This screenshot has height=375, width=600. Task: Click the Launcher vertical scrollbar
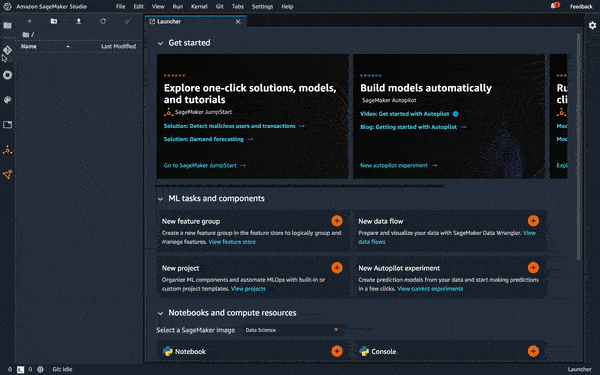(x=579, y=147)
